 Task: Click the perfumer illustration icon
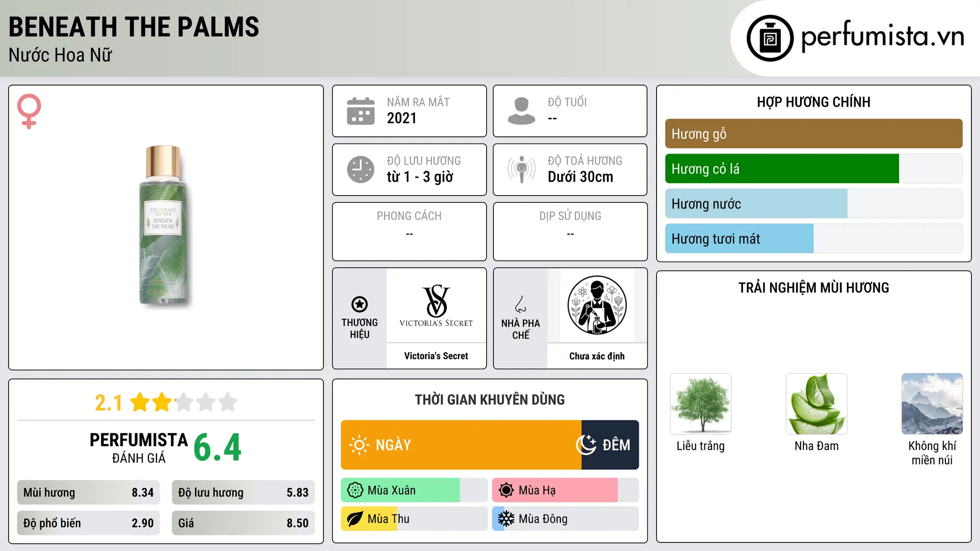click(x=597, y=305)
